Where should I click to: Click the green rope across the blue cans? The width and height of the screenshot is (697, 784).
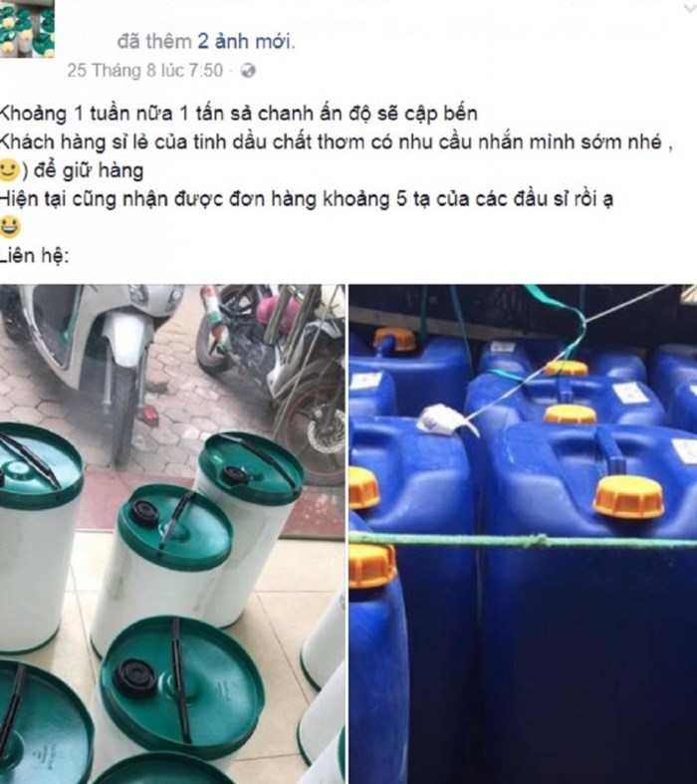523,541
